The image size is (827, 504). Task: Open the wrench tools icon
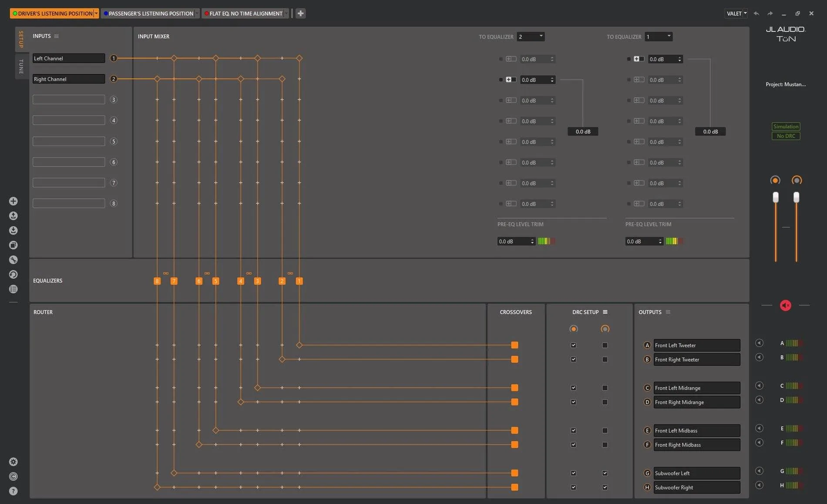click(13, 260)
